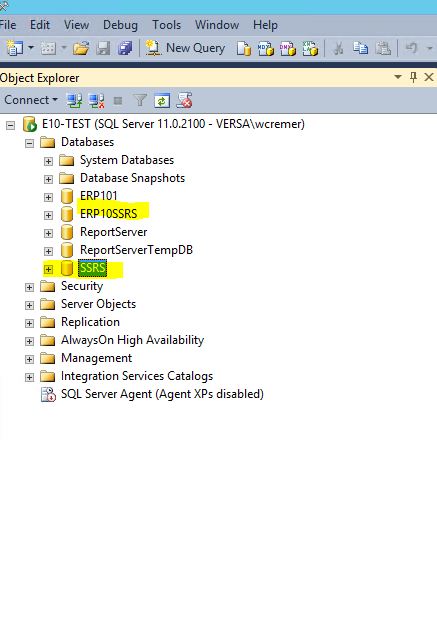Expand the Server Objects folder
Image resolution: width=437 pixels, height=625 pixels.
29,305
